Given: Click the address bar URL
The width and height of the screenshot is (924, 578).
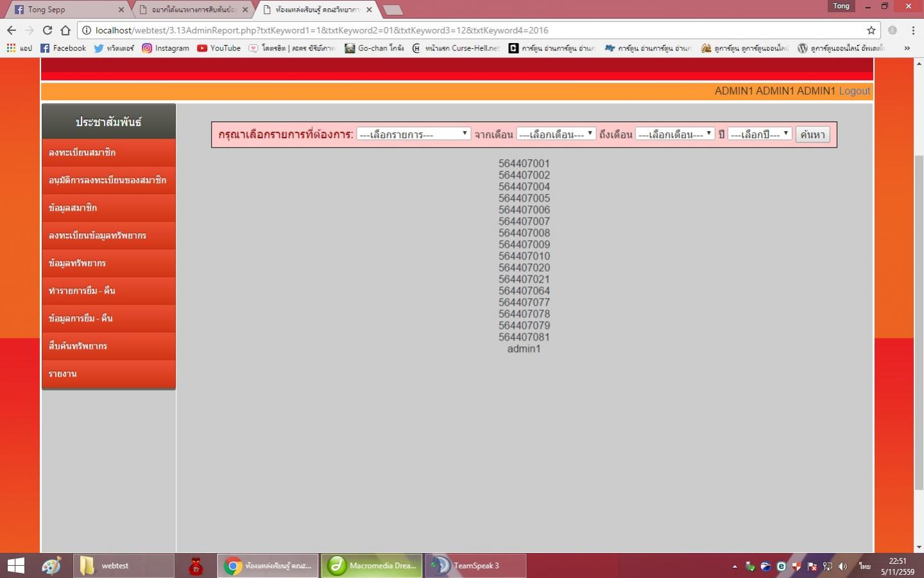Looking at the screenshot, I should (322, 30).
